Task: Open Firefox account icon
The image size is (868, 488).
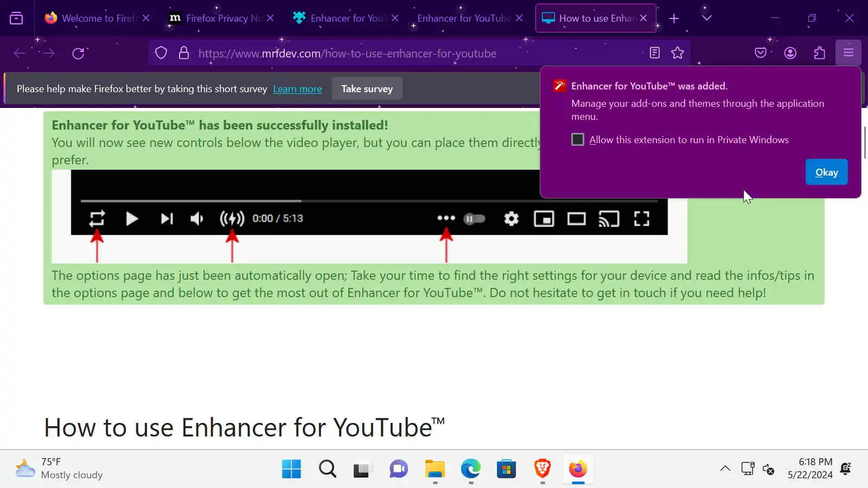Action: click(x=790, y=53)
